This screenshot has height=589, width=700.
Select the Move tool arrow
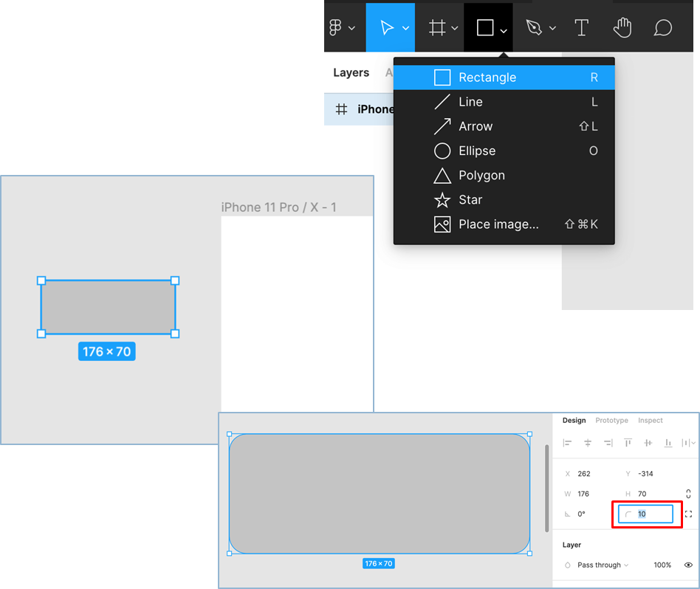[387, 27]
